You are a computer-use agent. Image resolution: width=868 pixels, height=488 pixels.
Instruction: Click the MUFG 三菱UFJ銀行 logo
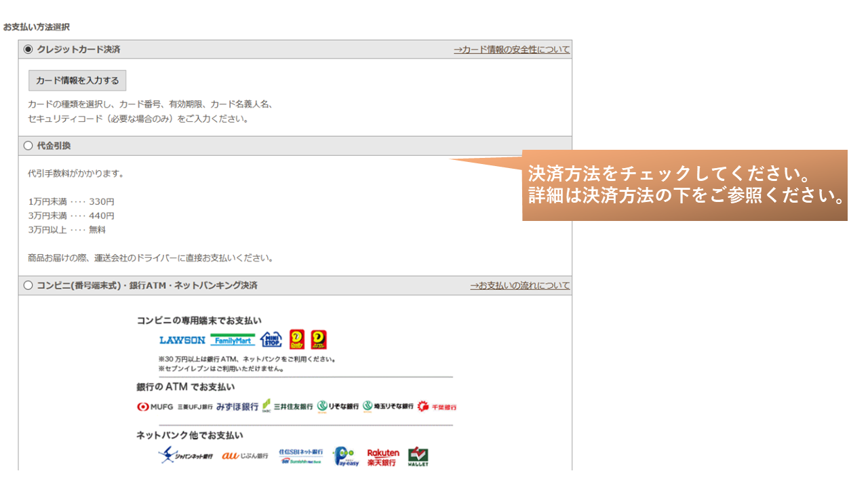[x=175, y=407]
